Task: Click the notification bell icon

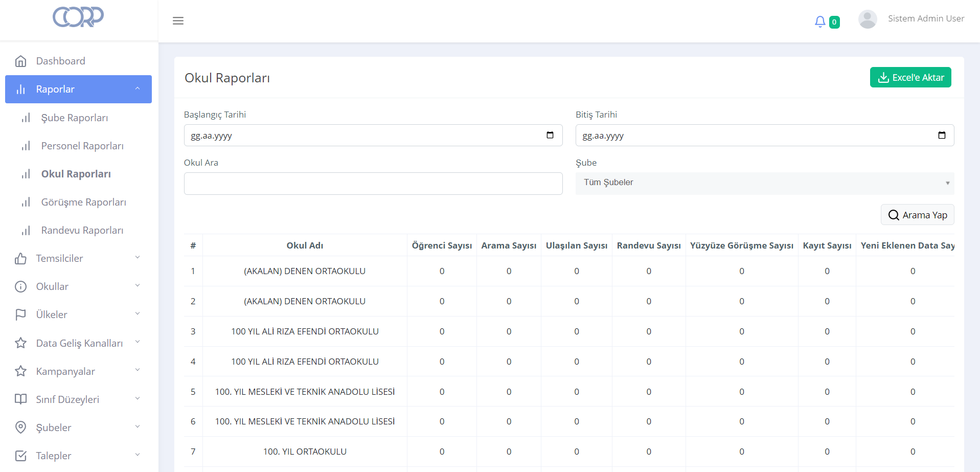Action: (820, 21)
